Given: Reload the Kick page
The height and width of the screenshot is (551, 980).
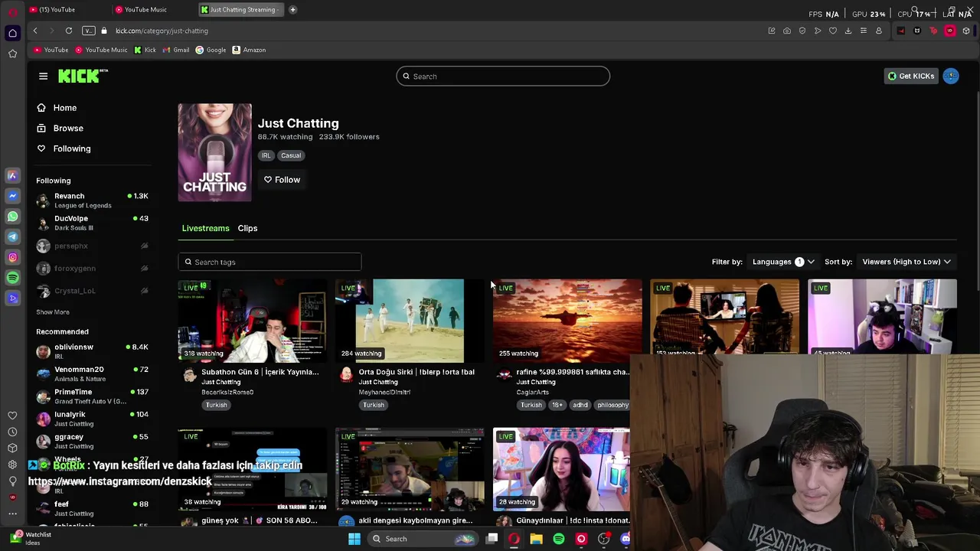Looking at the screenshot, I should click(69, 31).
